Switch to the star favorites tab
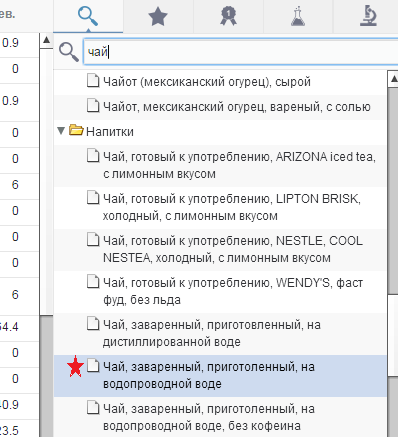Screen dimensions: 398x437 tap(158, 17)
